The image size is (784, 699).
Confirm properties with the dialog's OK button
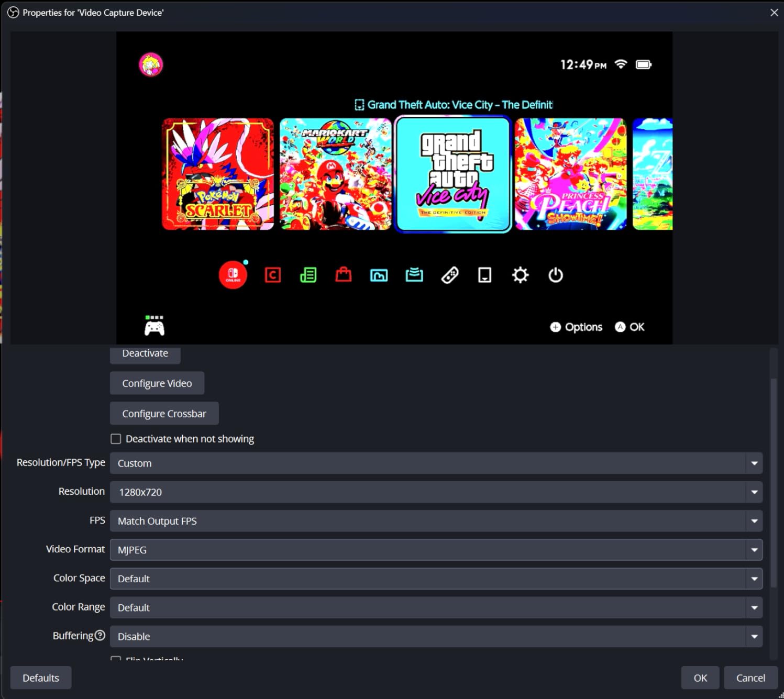(700, 678)
